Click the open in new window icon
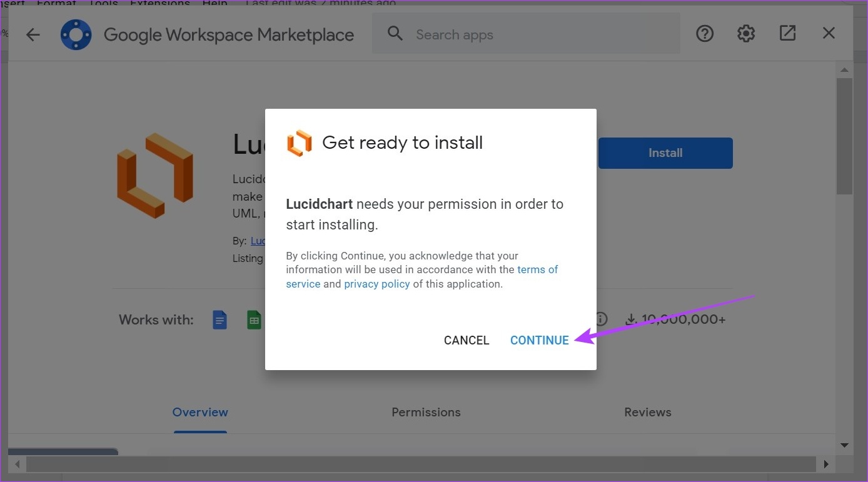This screenshot has width=868, height=482. tap(787, 33)
